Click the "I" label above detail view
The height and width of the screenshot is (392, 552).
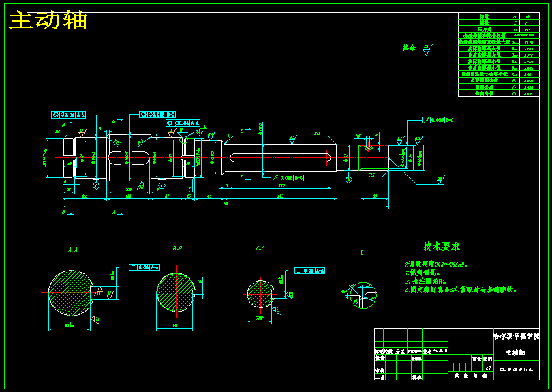[x=362, y=252]
